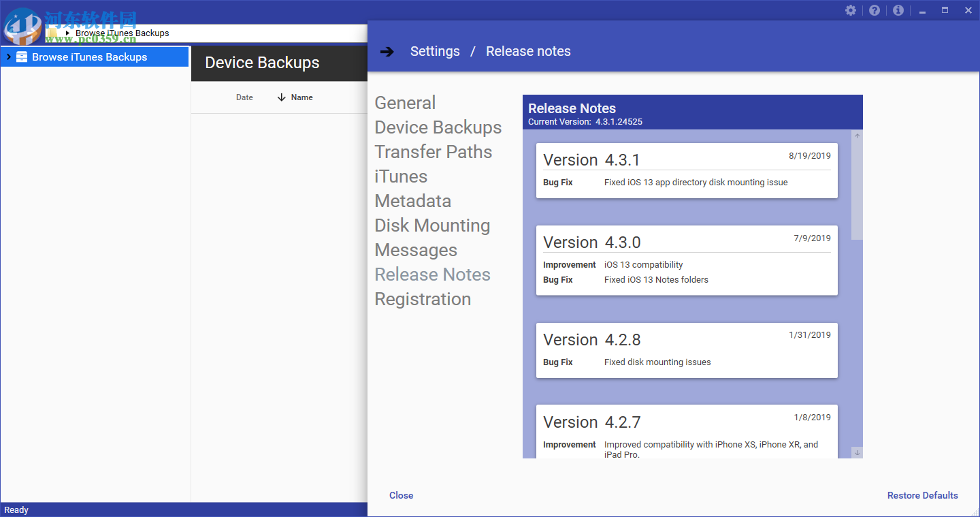Open the About info icon in title bar
The image size is (980, 517).
[x=898, y=10]
